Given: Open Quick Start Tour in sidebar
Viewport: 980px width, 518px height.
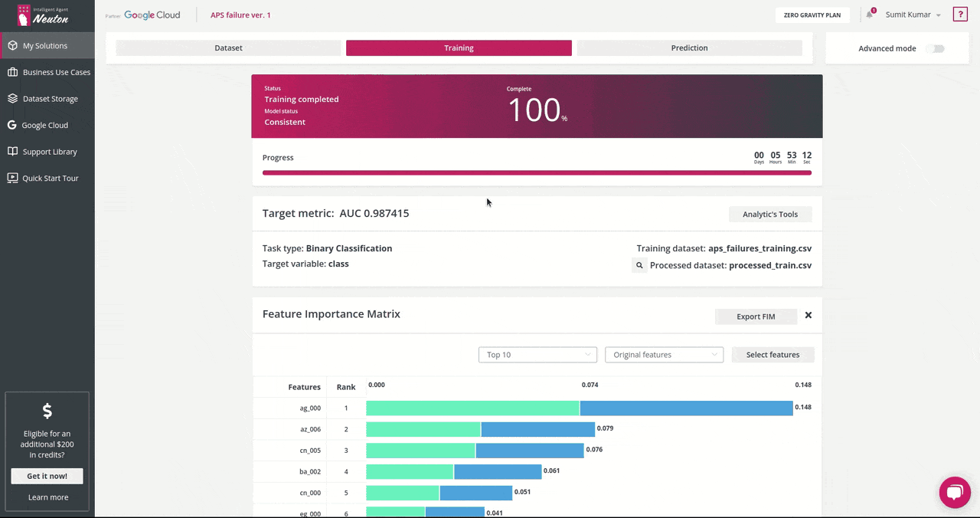Looking at the screenshot, I should pyautogui.click(x=47, y=178).
